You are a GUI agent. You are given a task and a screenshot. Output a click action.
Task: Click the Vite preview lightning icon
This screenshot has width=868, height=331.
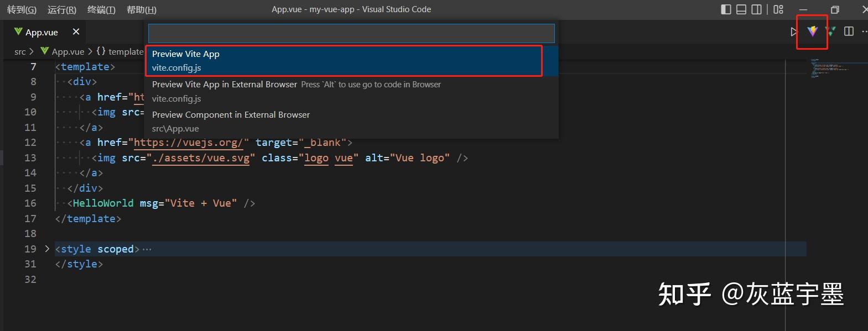pos(812,31)
